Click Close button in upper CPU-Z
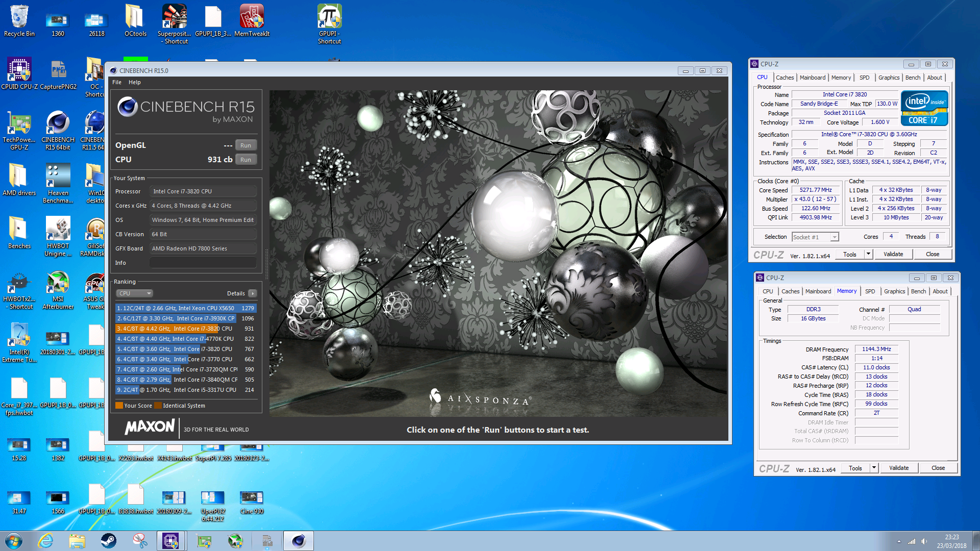The height and width of the screenshot is (551, 980). 933,254
